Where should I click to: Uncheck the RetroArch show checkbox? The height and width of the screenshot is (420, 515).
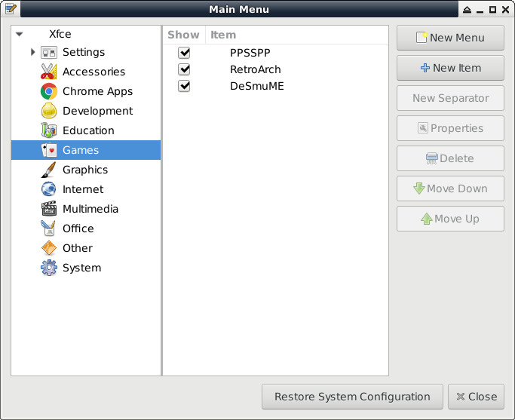coord(184,69)
